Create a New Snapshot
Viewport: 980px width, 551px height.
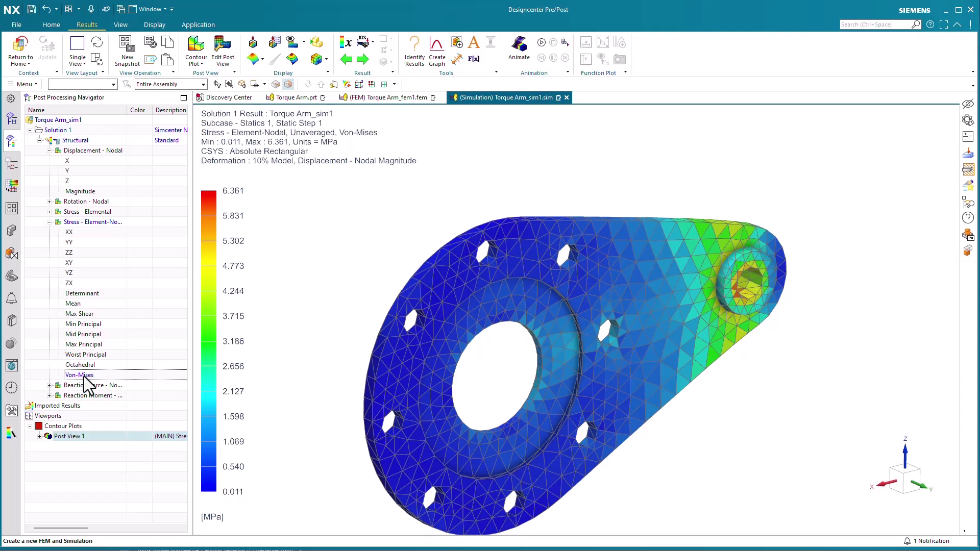point(127,51)
